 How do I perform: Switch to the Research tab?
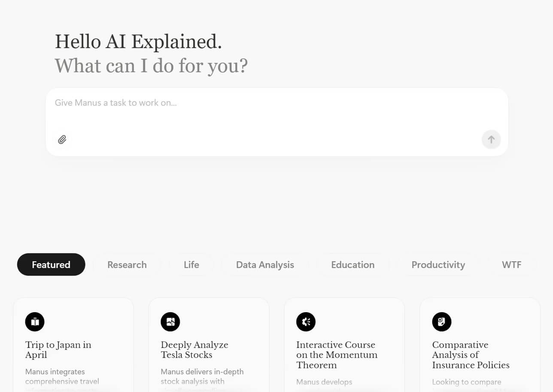(127, 264)
